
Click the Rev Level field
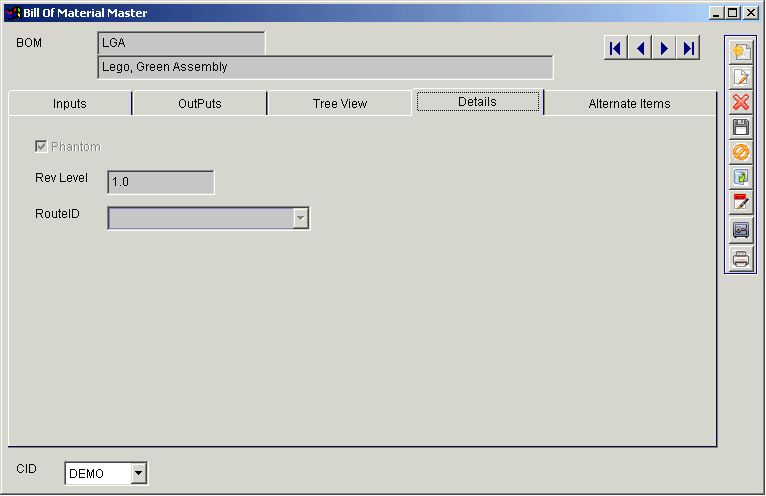tap(160, 182)
